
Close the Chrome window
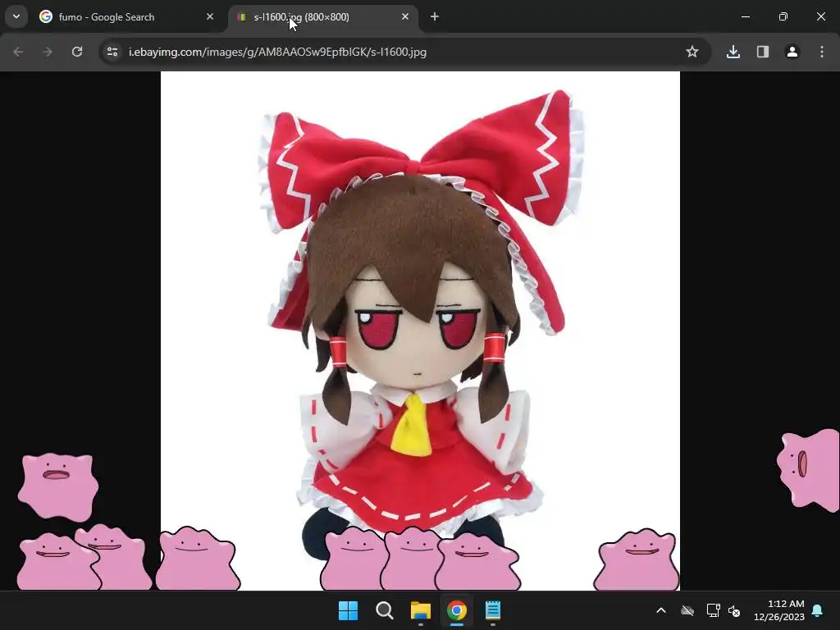(820, 17)
